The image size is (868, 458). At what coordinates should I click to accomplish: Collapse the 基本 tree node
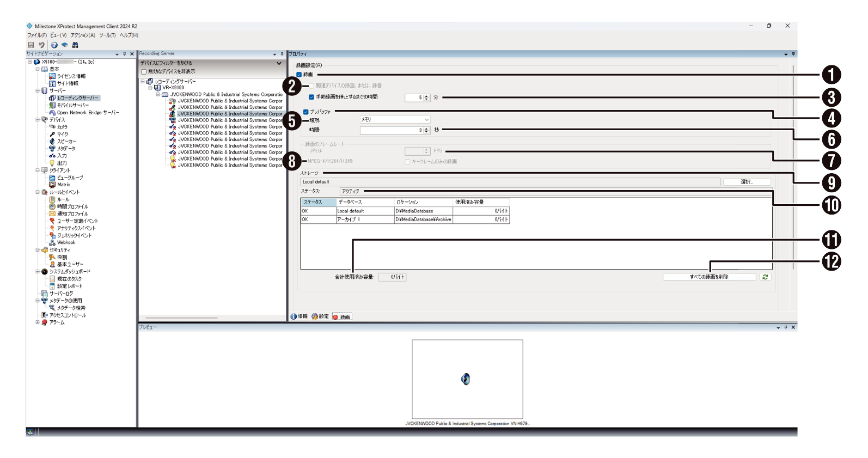[38, 69]
